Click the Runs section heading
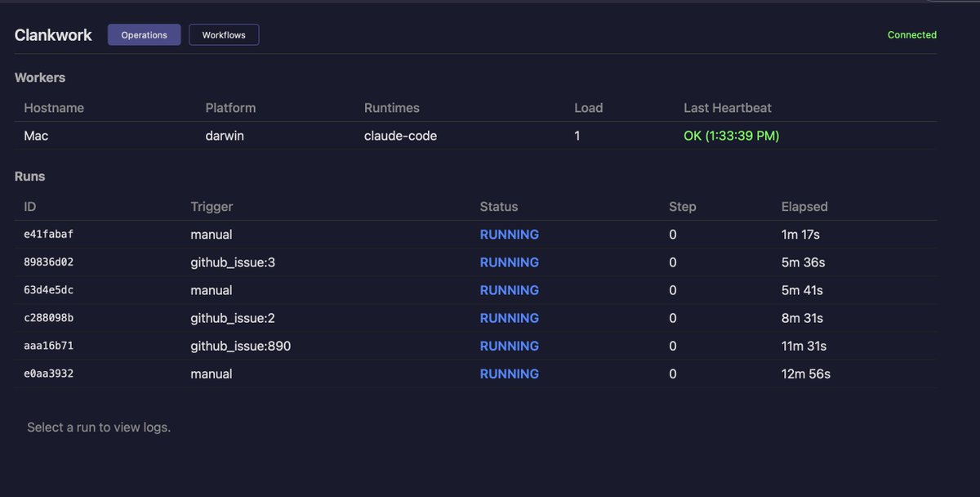 pos(30,176)
